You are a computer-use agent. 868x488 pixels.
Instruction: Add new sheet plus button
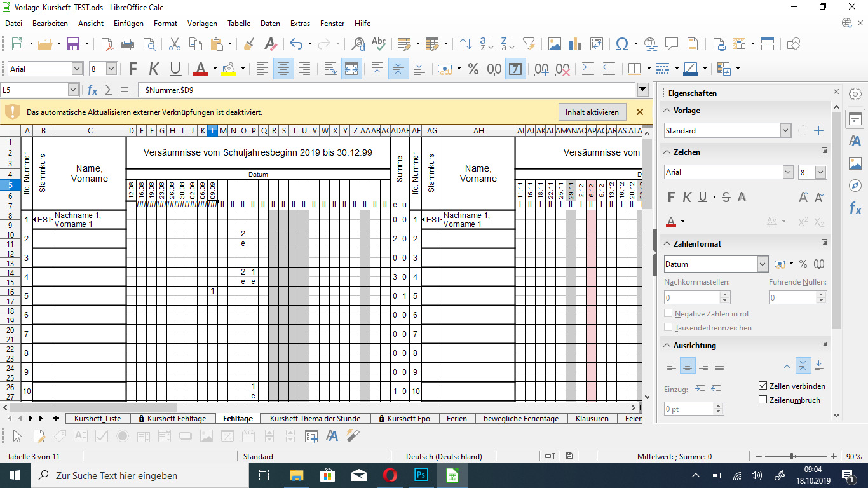57,419
